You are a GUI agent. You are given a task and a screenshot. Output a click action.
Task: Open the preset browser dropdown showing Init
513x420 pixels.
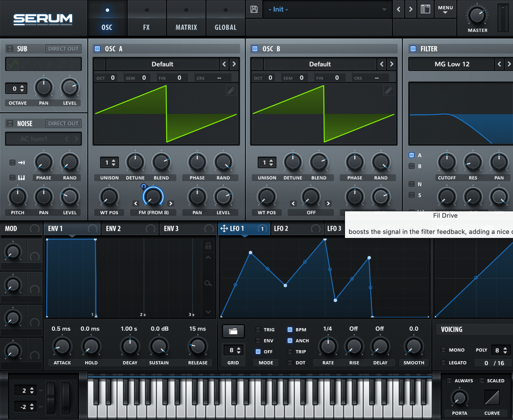[x=327, y=9]
